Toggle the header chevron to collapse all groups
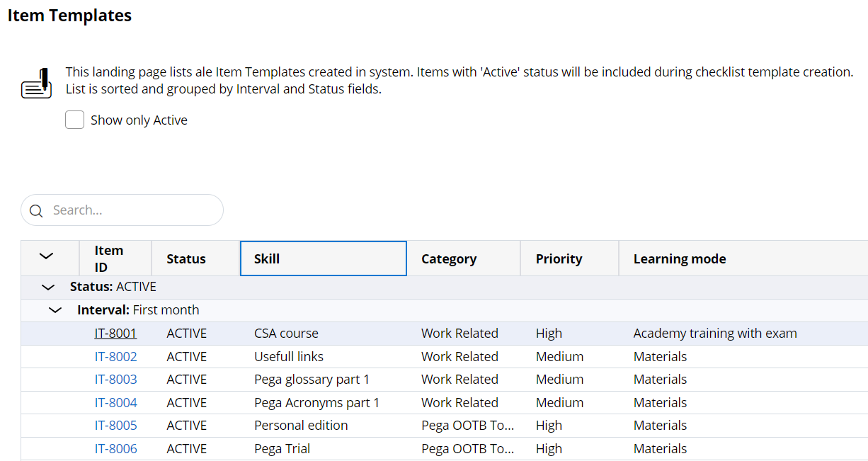The width and height of the screenshot is (868, 461). (x=47, y=256)
